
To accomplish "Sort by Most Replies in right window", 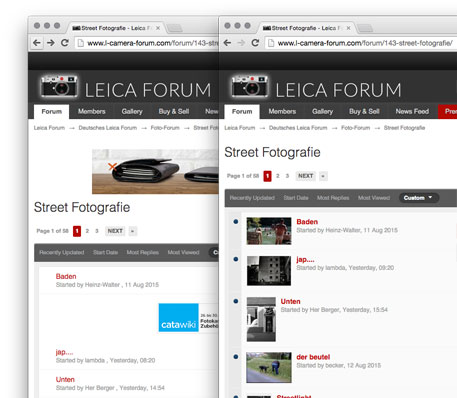I will point(333,198).
